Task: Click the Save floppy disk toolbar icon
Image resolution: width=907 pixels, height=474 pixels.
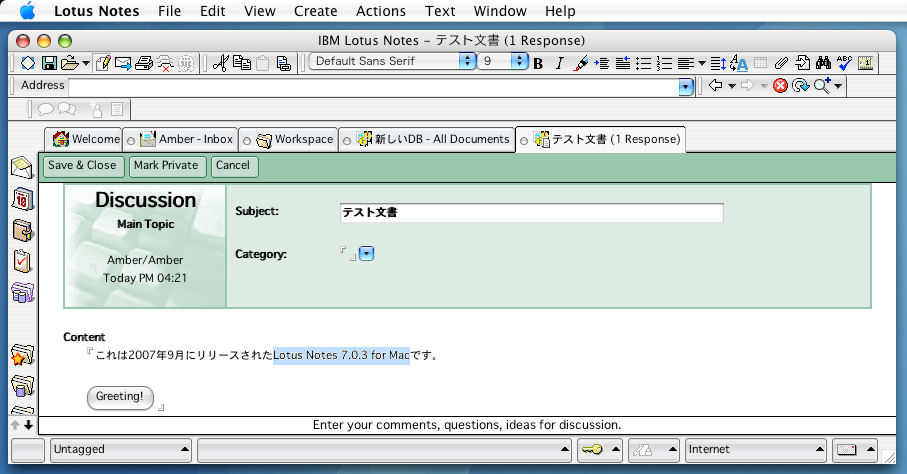Action: click(49, 63)
